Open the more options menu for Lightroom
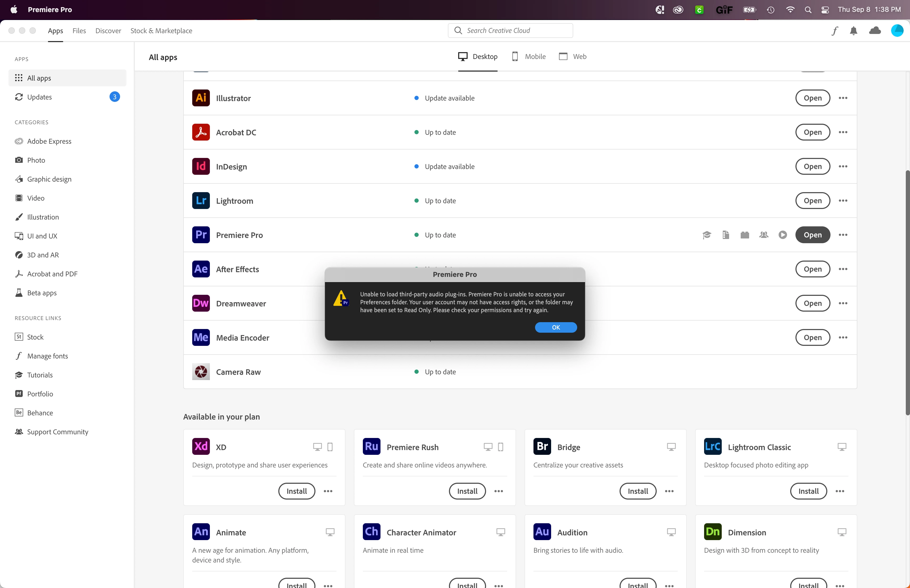910x588 pixels. point(843,201)
